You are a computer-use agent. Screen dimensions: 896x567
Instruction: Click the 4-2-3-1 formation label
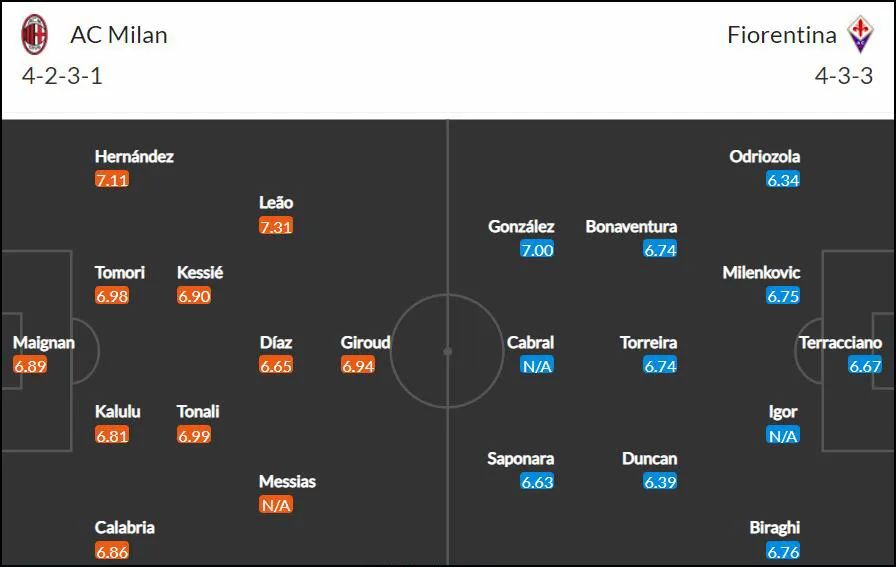62,76
